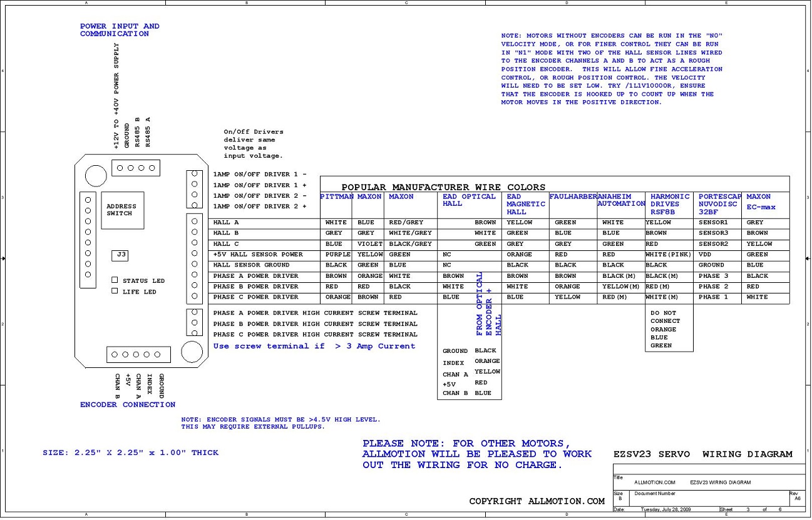
Task: Select the SIZE 2.25" X 2.25" x 1.00" THICK text
Action: 130,453
